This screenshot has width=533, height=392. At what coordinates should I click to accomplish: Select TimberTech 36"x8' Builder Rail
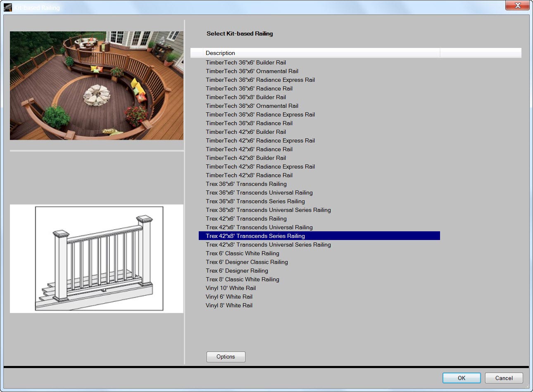(x=246, y=97)
